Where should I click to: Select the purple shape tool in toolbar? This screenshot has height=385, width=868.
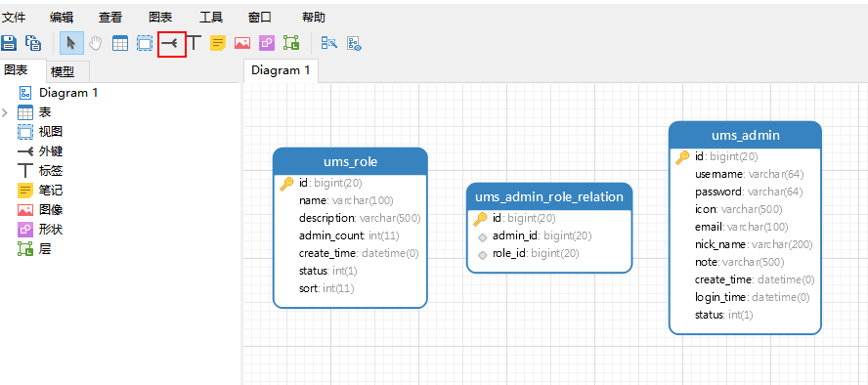click(267, 43)
